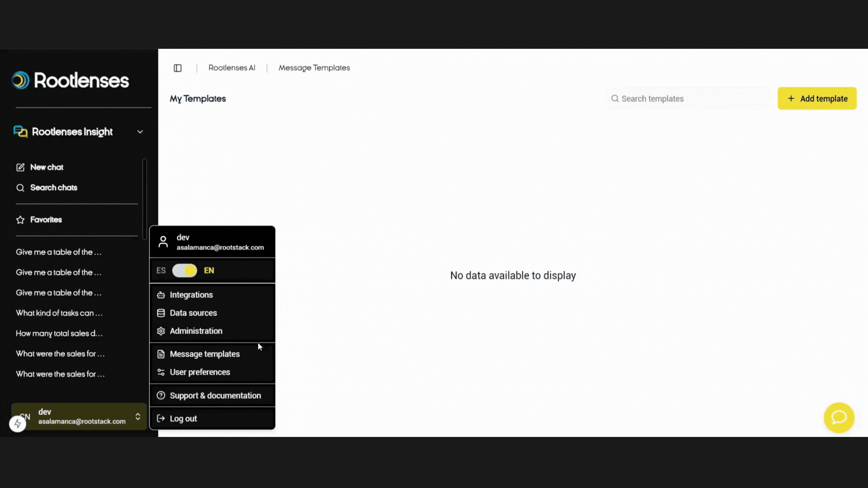This screenshot has height=488, width=868.
Task: Click the Search chats magnifier icon
Action: [x=20, y=188]
